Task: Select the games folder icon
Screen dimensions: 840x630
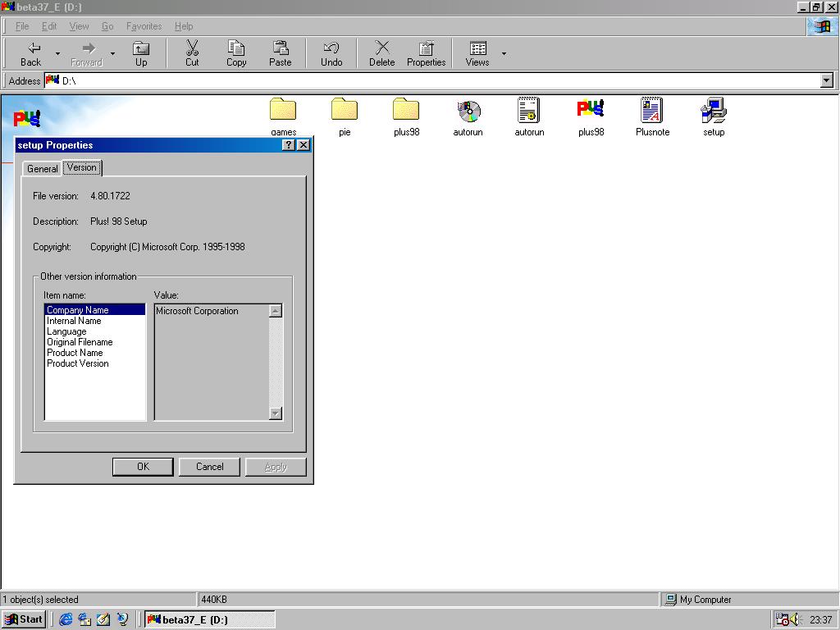Action: 283,110
